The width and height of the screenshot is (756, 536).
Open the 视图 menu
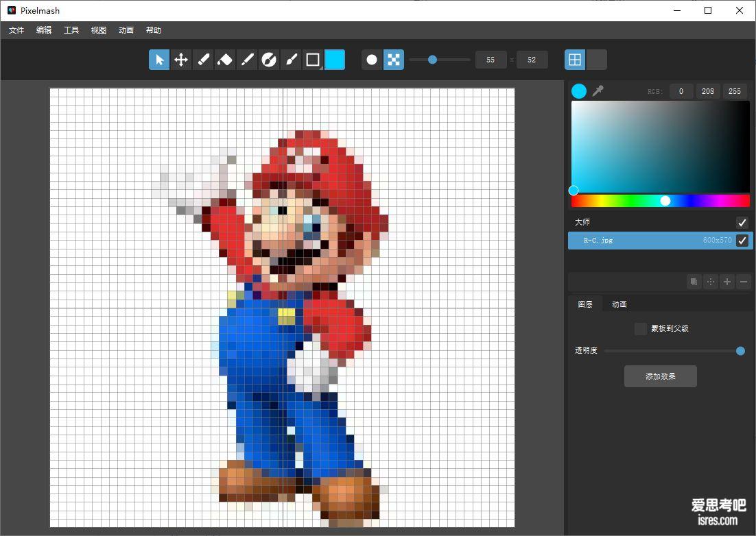pyautogui.click(x=99, y=30)
